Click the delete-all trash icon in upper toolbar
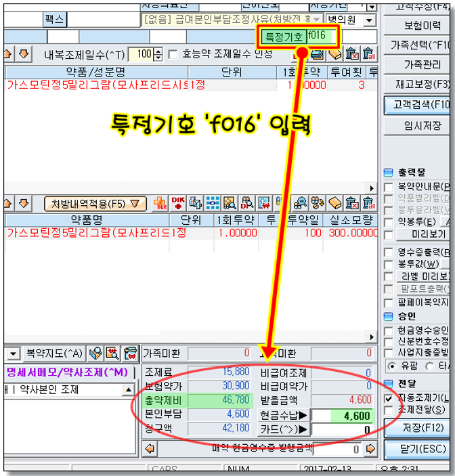 coord(369,53)
